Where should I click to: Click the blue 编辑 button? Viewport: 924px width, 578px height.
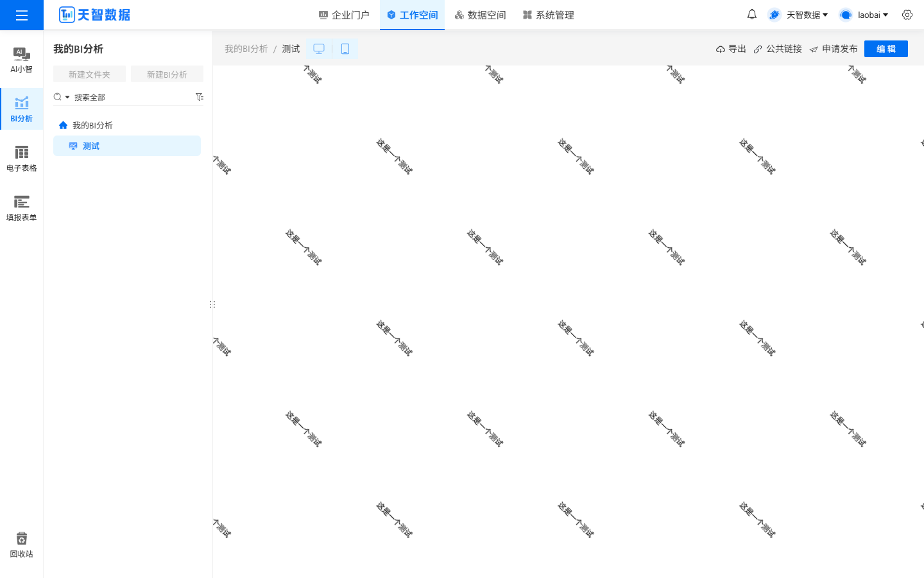point(886,49)
